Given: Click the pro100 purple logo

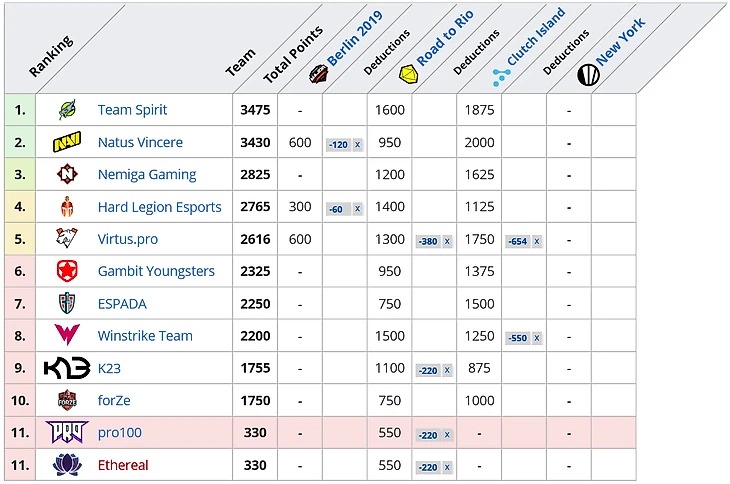Looking at the screenshot, I should tap(67, 433).
